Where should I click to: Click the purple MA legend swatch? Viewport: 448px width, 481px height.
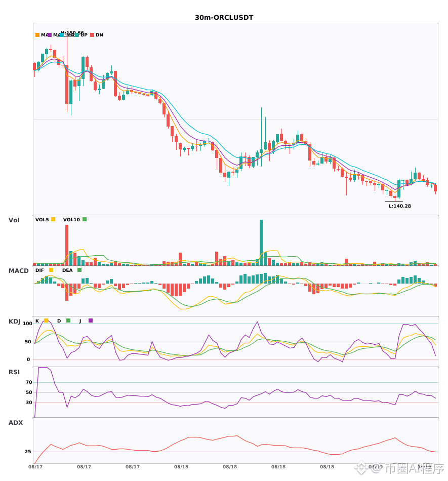point(50,35)
